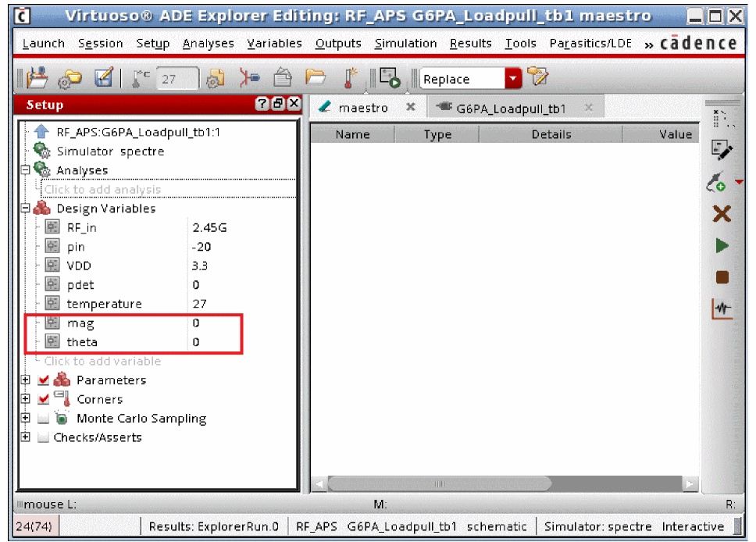Expand the Corners tree node
The image size is (756, 542).
point(26,399)
